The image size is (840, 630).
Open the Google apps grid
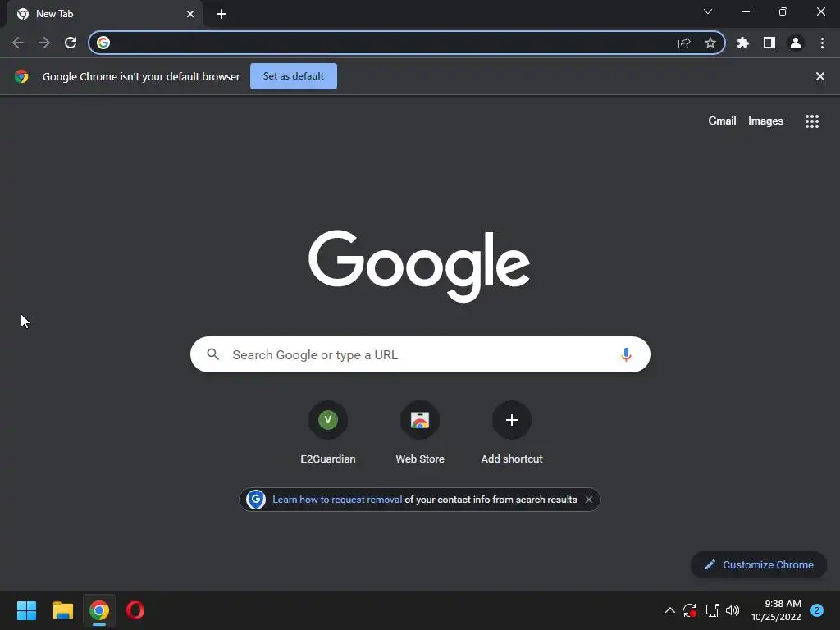click(812, 121)
